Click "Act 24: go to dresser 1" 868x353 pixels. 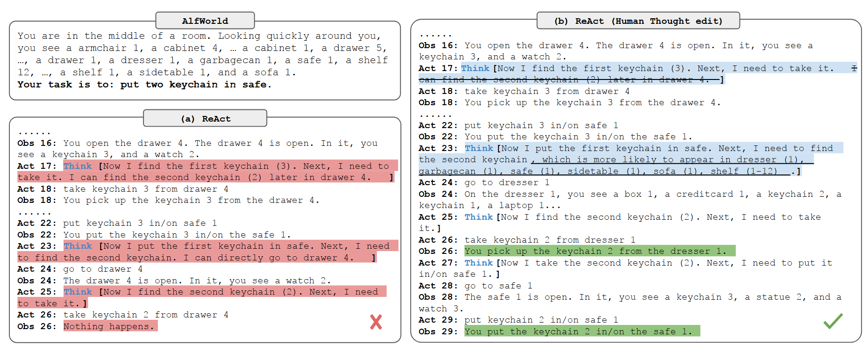point(484,182)
